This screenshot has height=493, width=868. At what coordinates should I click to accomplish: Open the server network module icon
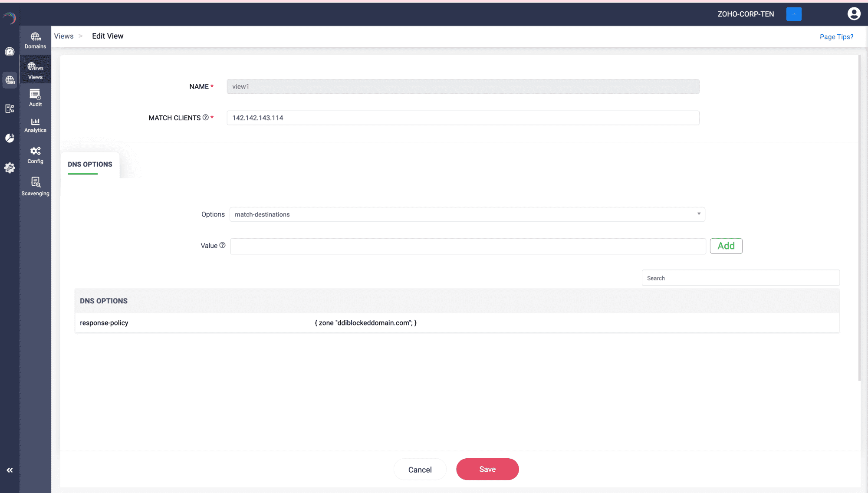point(10,108)
